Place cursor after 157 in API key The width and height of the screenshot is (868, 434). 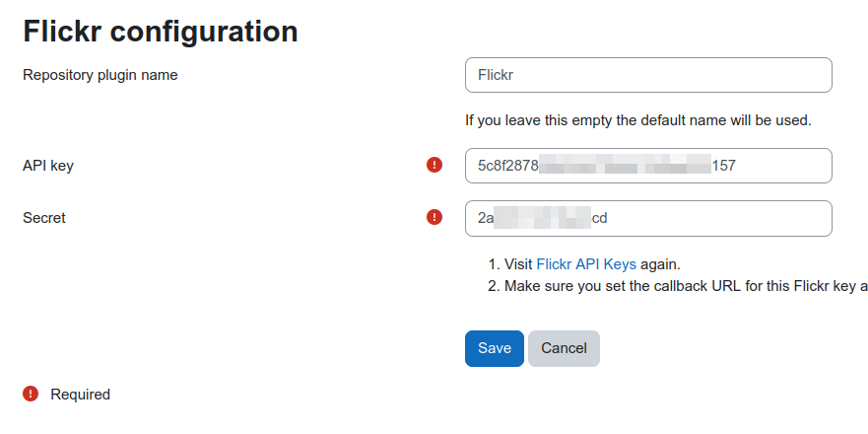pos(737,166)
